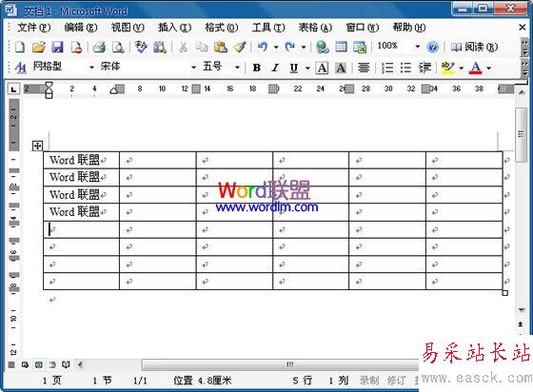The height and width of the screenshot is (392, 533).
Task: Switch to Web Layout view
Action: coord(25,364)
